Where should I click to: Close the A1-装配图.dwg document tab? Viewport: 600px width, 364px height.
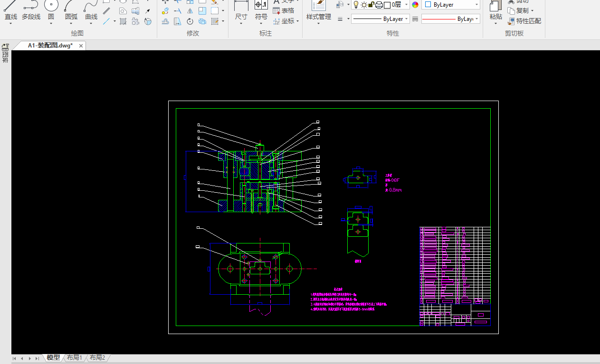pos(81,46)
